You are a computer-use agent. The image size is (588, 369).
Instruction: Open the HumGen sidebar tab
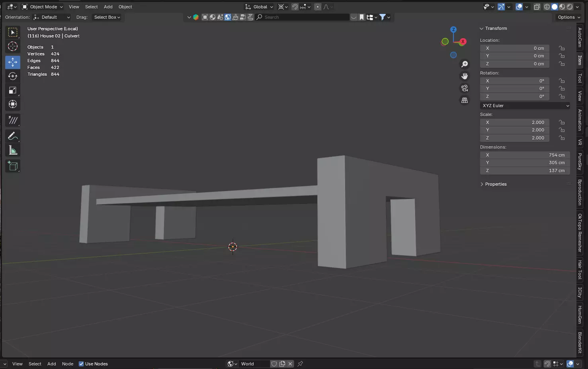[x=580, y=314]
